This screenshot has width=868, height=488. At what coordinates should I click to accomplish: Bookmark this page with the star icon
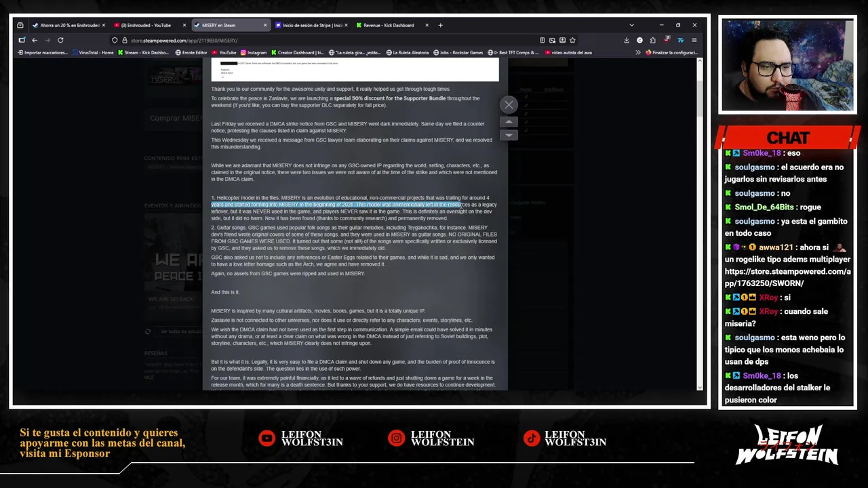tap(572, 40)
